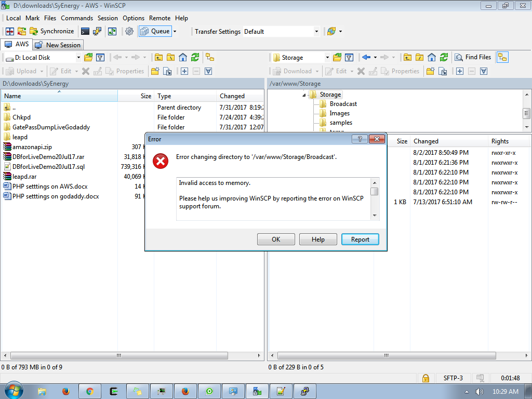
Task: Go to local parent directory icon
Action: (x=158, y=58)
